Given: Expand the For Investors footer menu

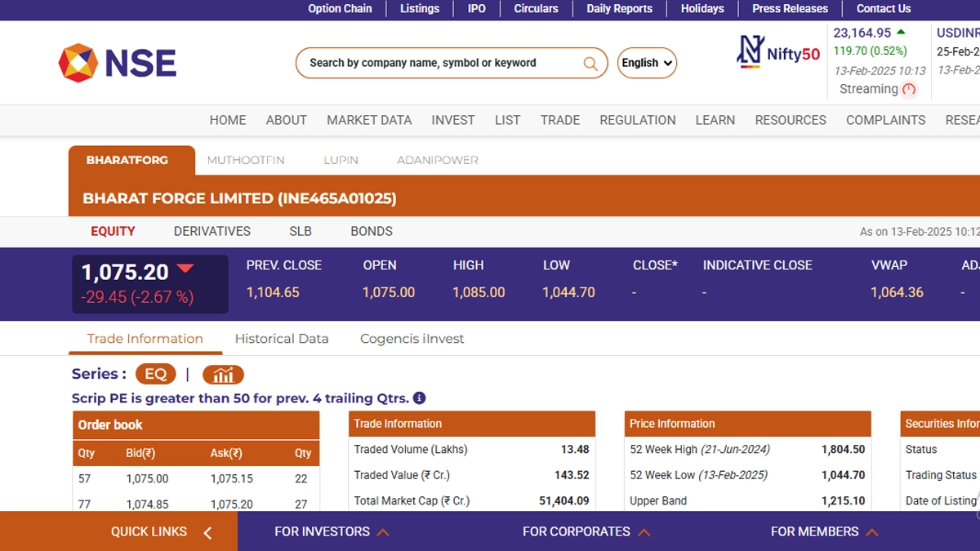Looking at the screenshot, I should tap(332, 531).
